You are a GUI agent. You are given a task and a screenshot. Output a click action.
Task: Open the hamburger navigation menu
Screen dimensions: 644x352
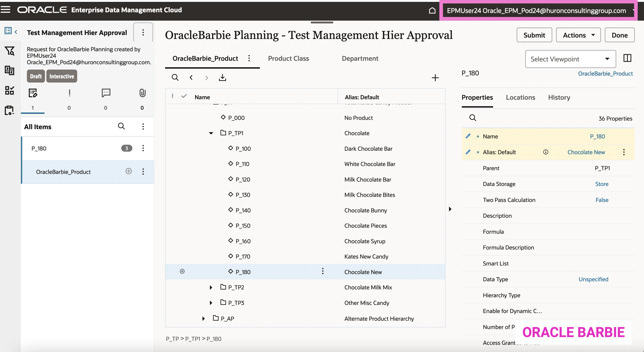click(x=6, y=10)
